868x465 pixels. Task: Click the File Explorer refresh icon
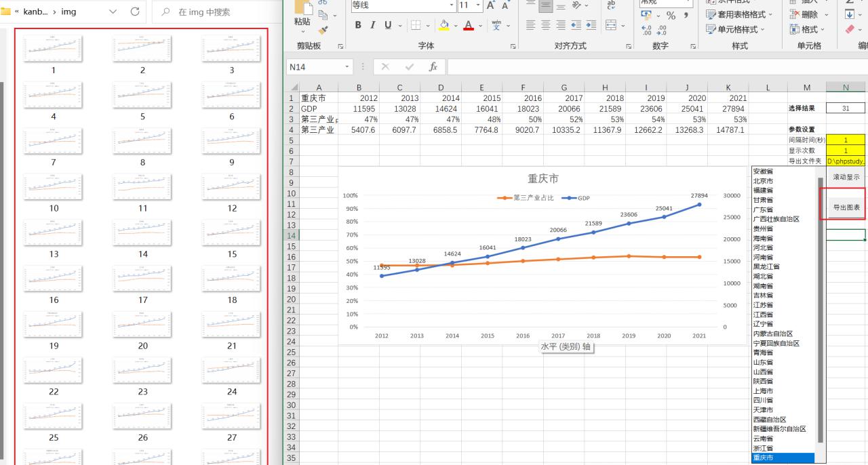(135, 12)
